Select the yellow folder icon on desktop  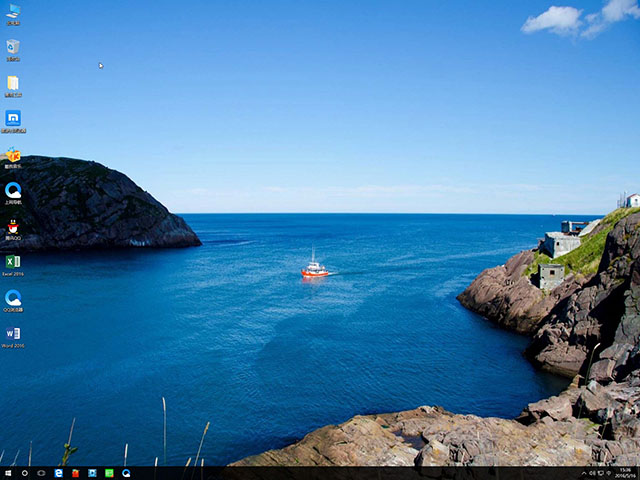[13, 83]
